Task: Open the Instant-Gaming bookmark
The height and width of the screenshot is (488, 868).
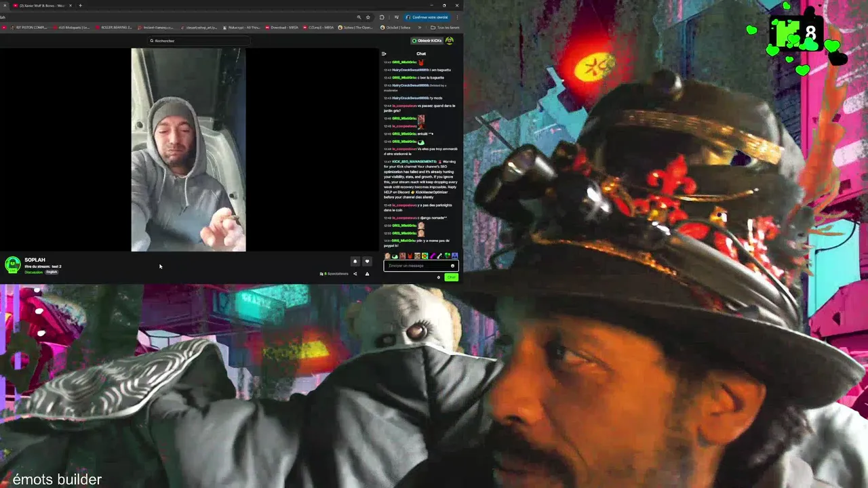Action: [x=155, y=27]
